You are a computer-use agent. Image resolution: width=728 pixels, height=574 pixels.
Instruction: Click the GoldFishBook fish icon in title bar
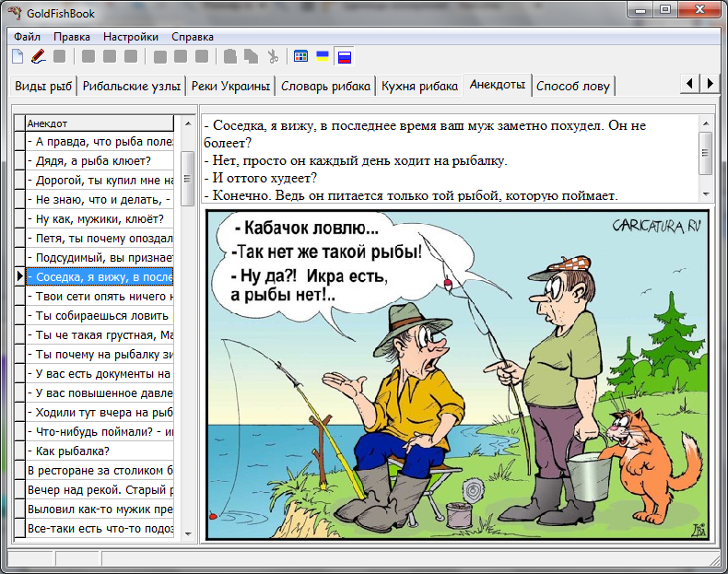point(15,13)
